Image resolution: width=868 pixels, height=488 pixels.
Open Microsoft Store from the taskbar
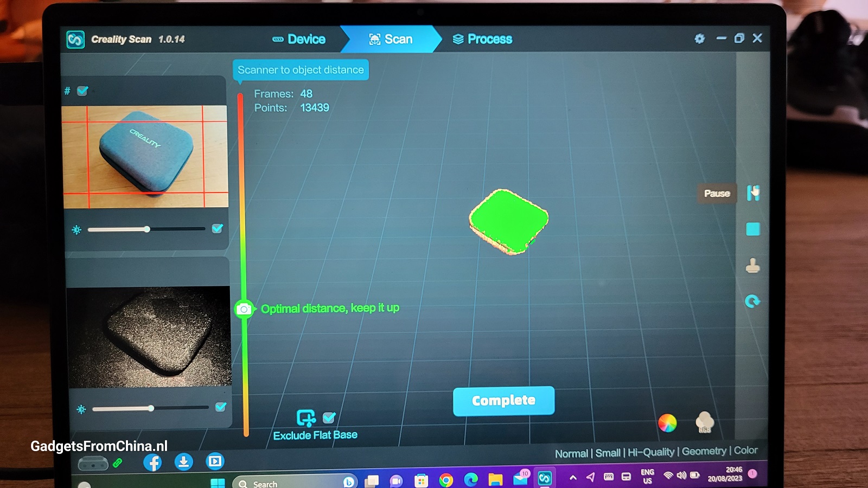[421, 481]
